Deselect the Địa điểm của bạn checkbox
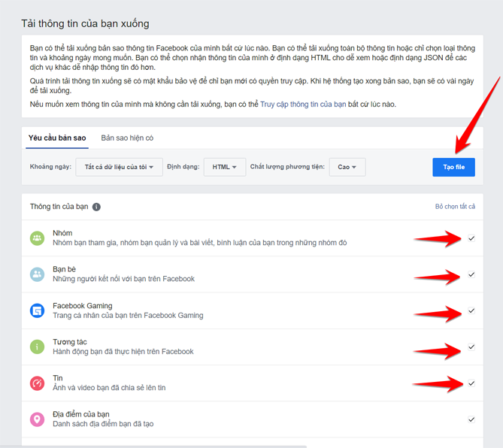 coord(471,419)
